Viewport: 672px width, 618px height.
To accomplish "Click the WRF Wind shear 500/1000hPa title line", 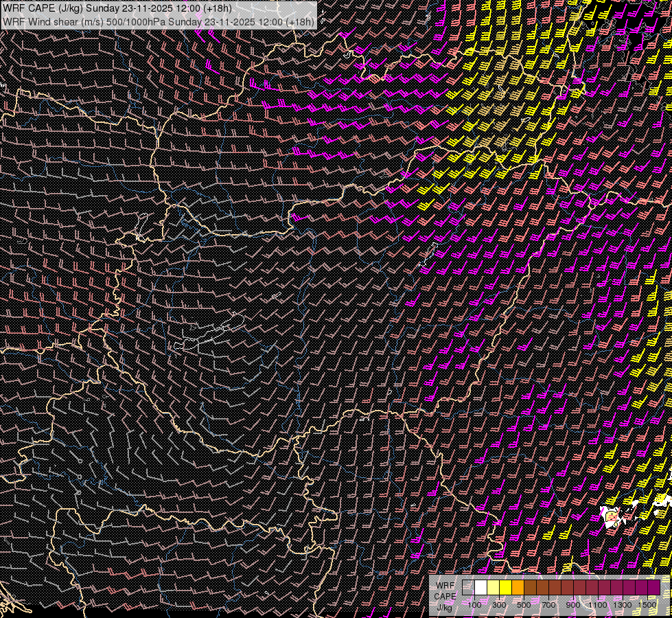I will coord(158,21).
